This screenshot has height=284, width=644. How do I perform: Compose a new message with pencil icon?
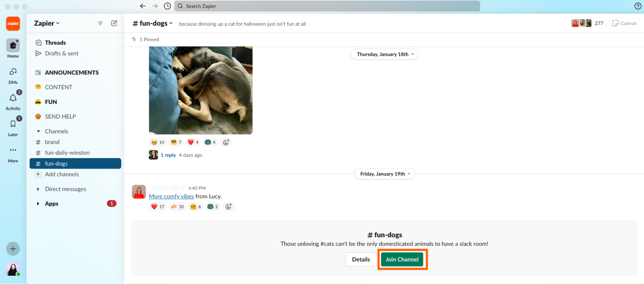[x=114, y=23]
